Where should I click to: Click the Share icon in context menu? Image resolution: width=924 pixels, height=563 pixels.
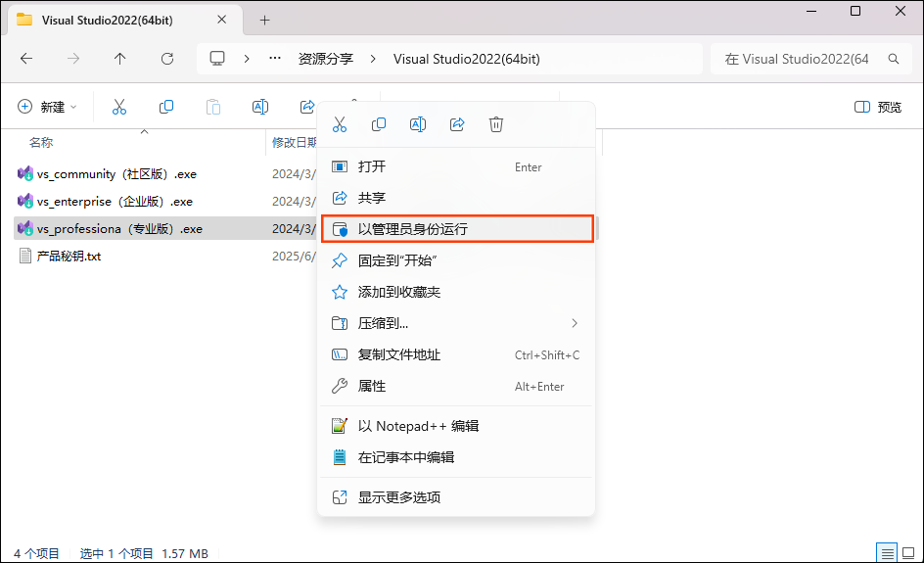[x=457, y=124]
